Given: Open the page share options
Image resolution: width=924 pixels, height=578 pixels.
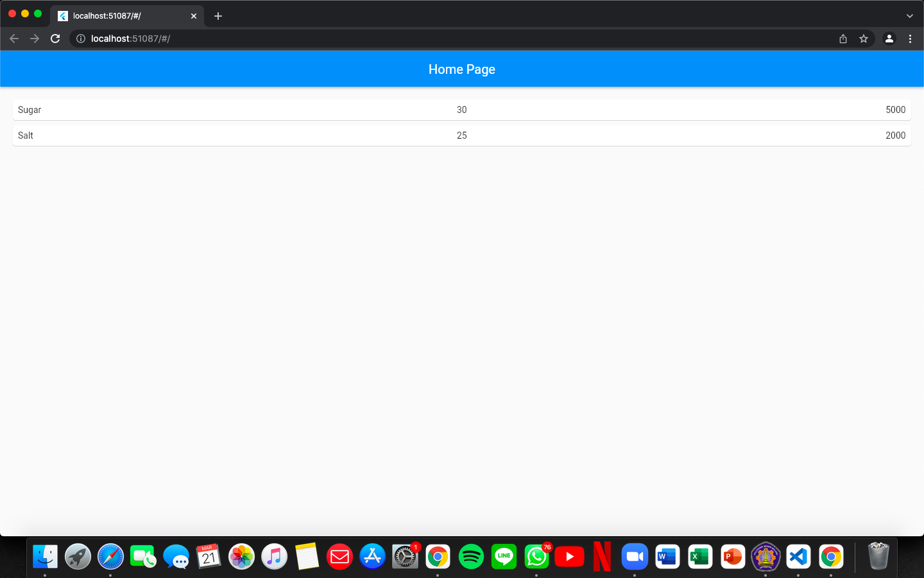Looking at the screenshot, I should click(843, 39).
